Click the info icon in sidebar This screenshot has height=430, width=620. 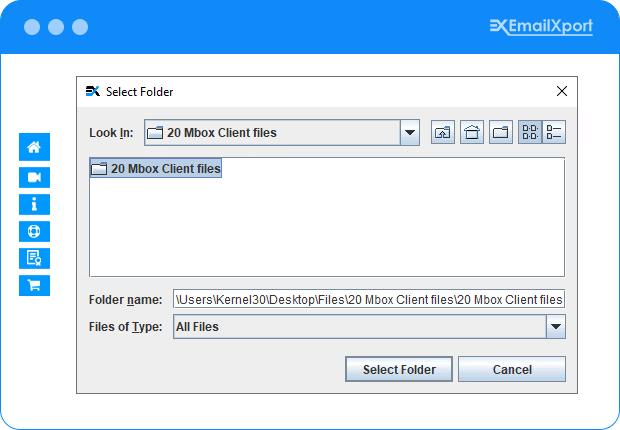click(x=34, y=204)
